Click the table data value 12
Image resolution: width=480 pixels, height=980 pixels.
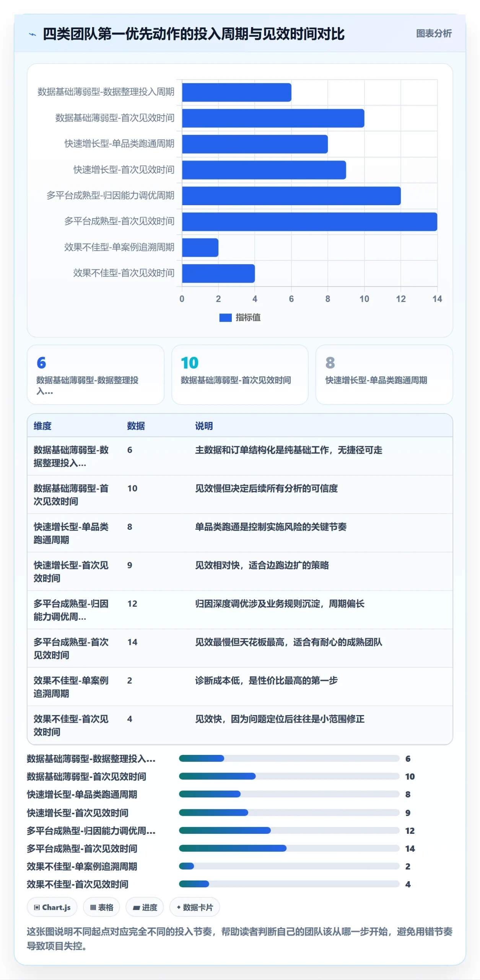(x=132, y=604)
